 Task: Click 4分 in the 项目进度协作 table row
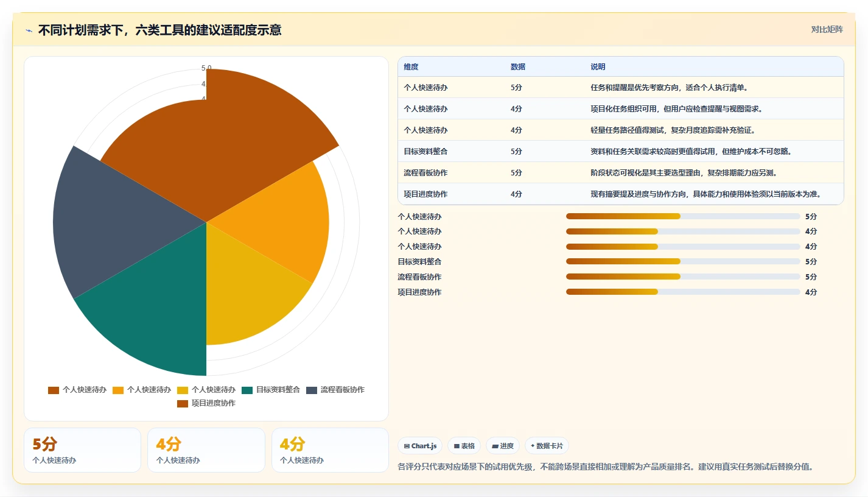516,194
